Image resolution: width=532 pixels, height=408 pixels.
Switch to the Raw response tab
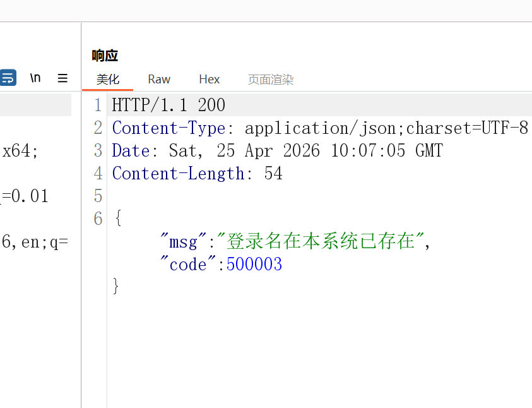point(159,80)
